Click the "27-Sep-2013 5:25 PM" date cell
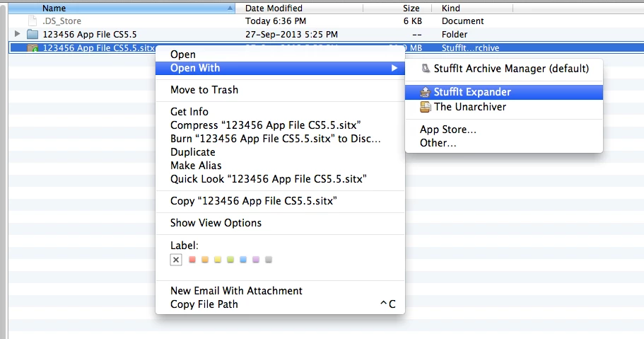This screenshot has height=339, width=644. click(292, 34)
